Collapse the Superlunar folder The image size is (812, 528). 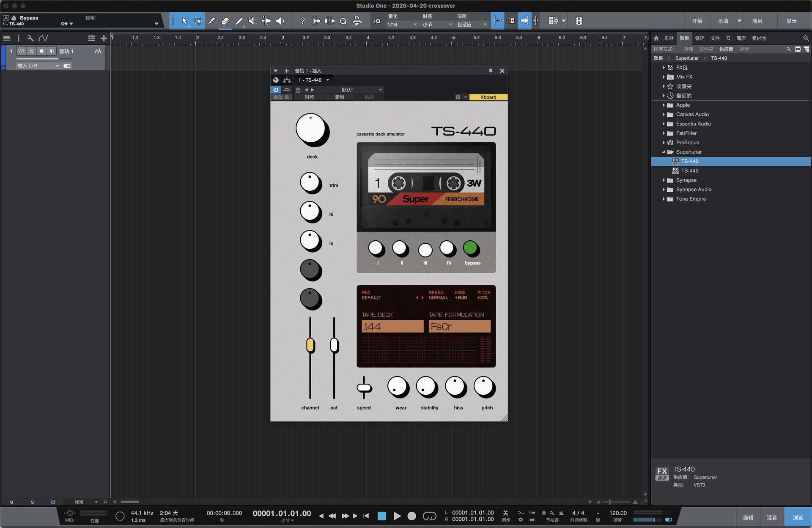(664, 152)
